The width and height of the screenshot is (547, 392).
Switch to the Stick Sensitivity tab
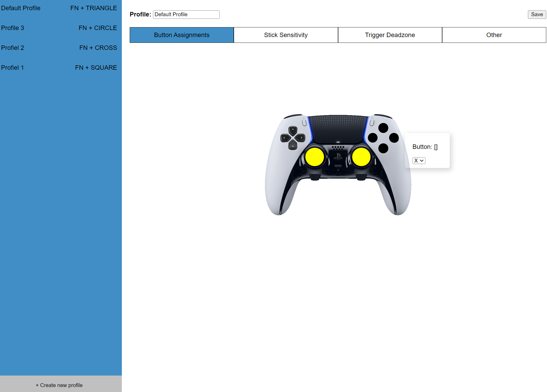pyautogui.click(x=286, y=35)
